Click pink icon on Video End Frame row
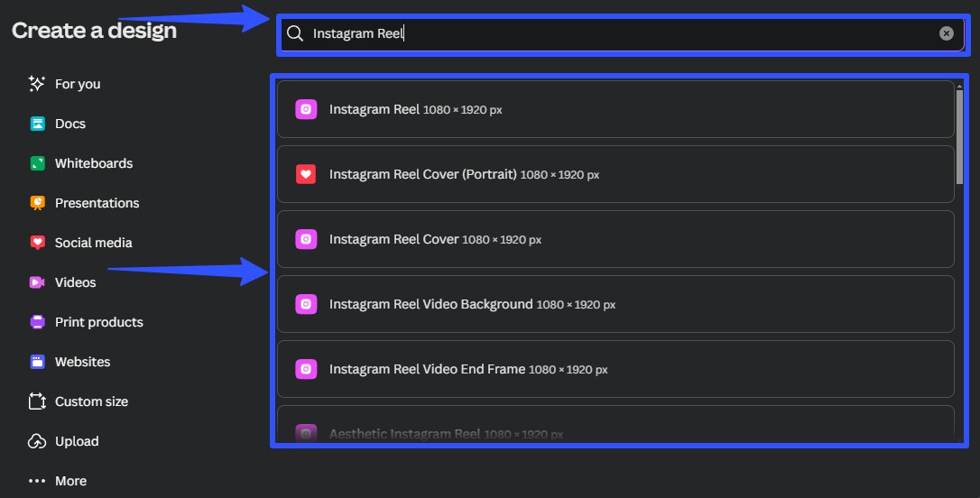980x498 pixels. coord(306,369)
